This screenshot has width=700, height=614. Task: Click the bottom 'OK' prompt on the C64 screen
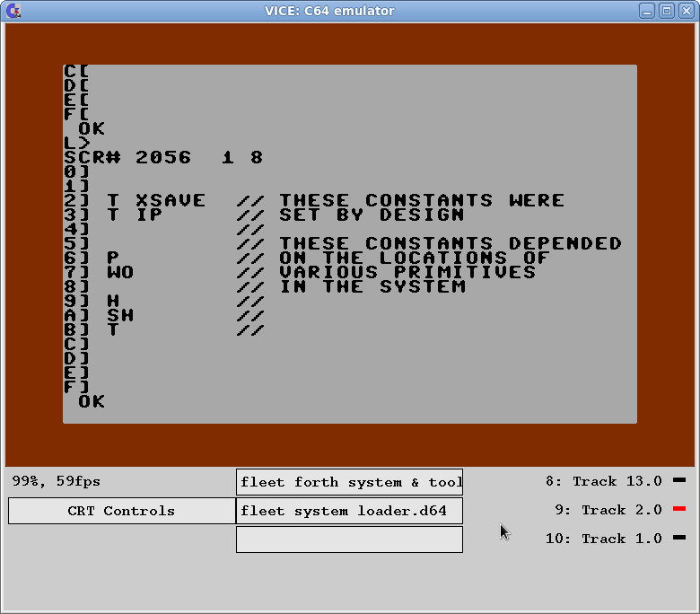92,402
